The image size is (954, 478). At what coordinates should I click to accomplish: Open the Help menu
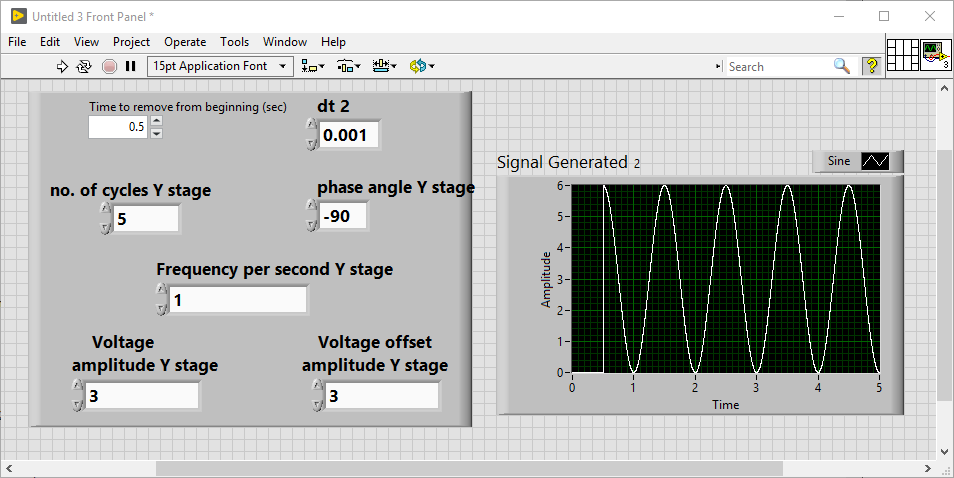point(333,42)
